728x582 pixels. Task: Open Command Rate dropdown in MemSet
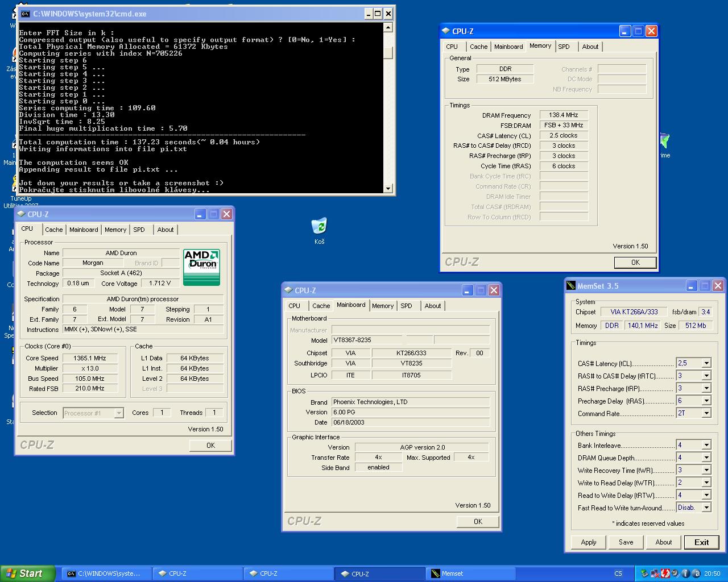[706, 413]
